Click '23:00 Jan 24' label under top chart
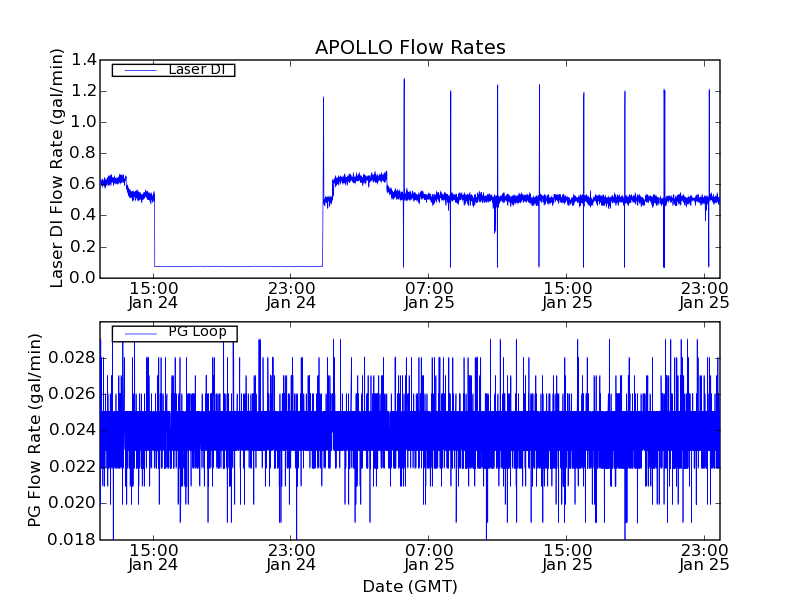The height and width of the screenshot is (600, 800). [x=291, y=296]
